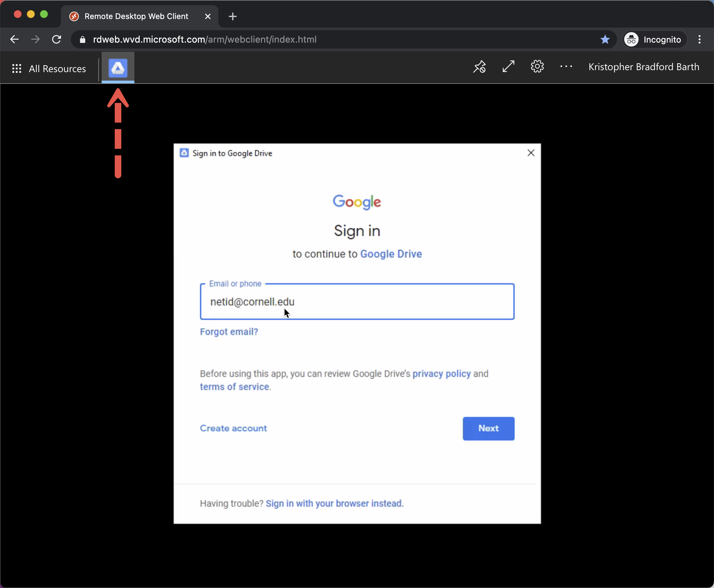
Task: Click the Google logo in the dialog
Action: point(357,202)
